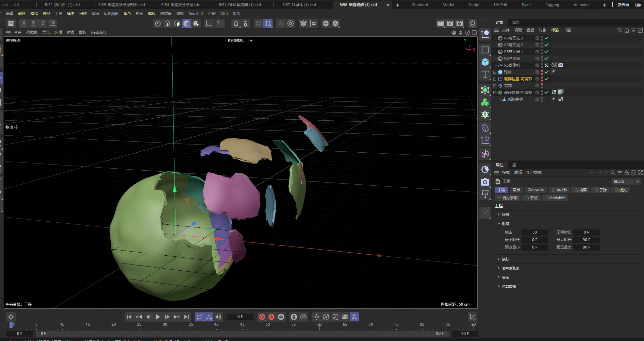This screenshot has height=341, width=644.
Task: Open the XRefs project tab
Action: [x=559, y=190]
